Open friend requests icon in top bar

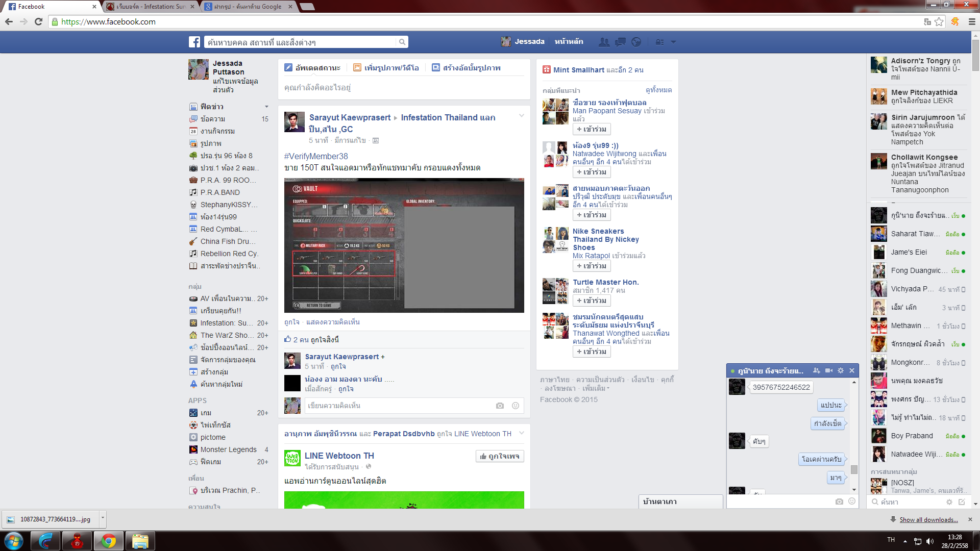pyautogui.click(x=604, y=42)
